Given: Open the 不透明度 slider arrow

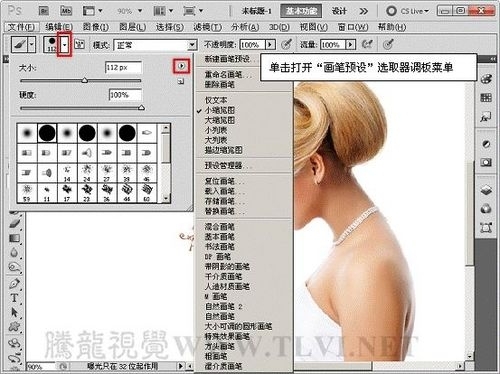Looking at the screenshot, I should 270,45.
